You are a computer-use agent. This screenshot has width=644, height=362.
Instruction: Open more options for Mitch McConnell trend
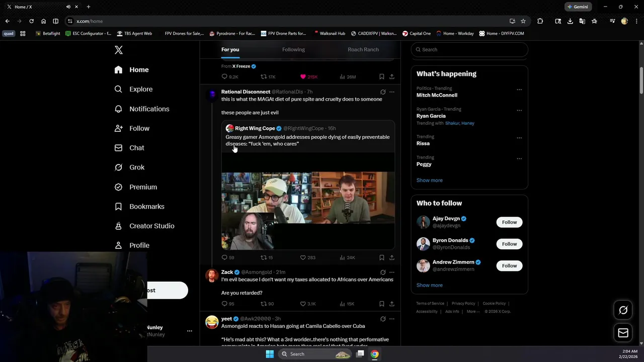pyautogui.click(x=519, y=90)
